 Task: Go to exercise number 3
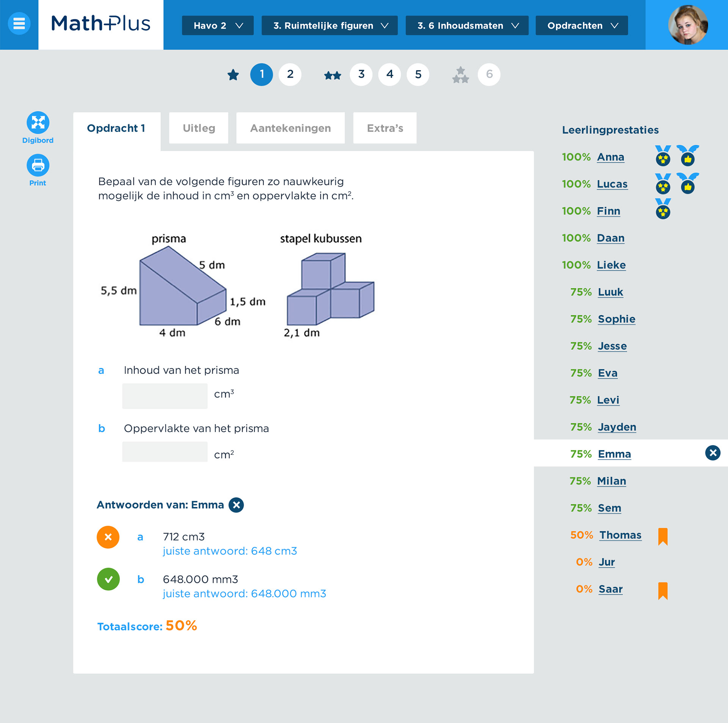click(x=361, y=74)
